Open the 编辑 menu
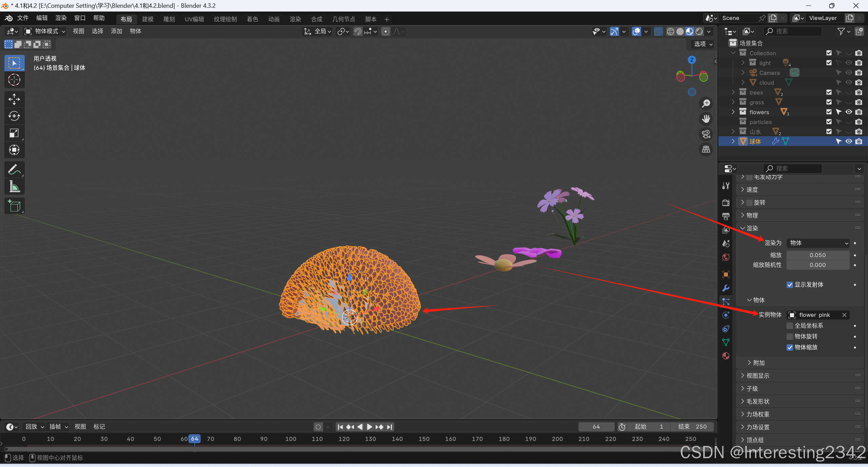The height and width of the screenshot is (467, 868). tap(42, 18)
